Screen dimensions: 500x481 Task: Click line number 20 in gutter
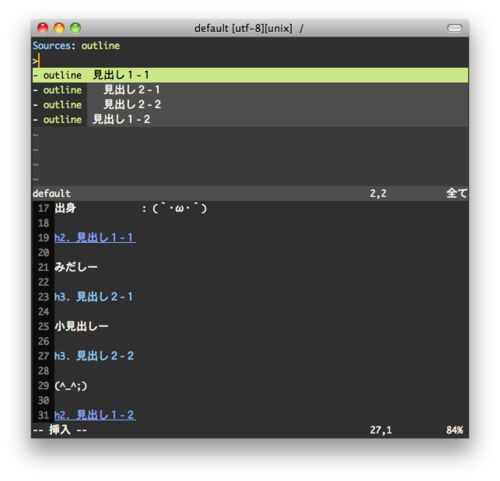click(x=44, y=253)
